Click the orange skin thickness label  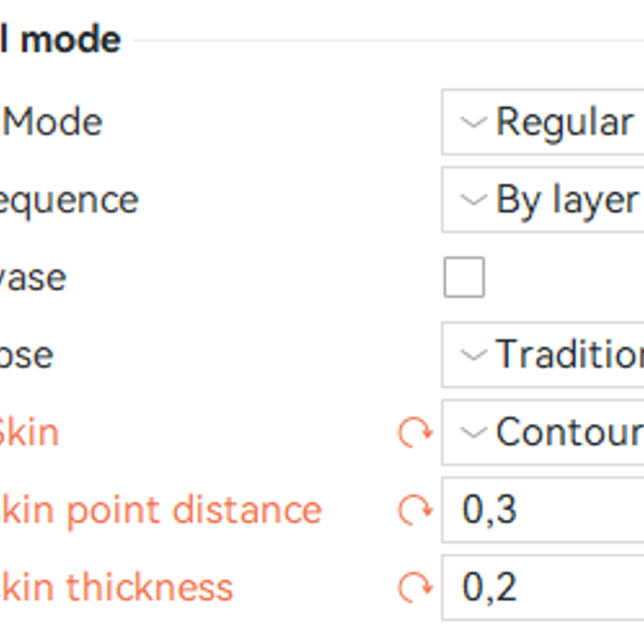[x=116, y=588]
